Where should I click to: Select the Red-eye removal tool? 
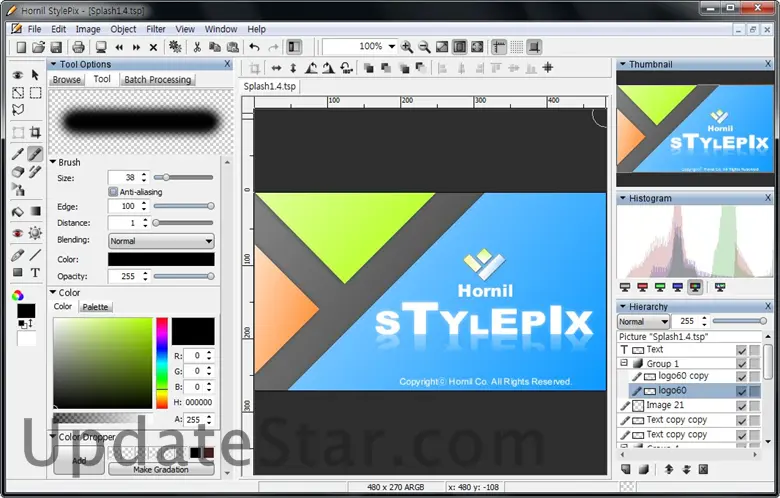click(18, 233)
